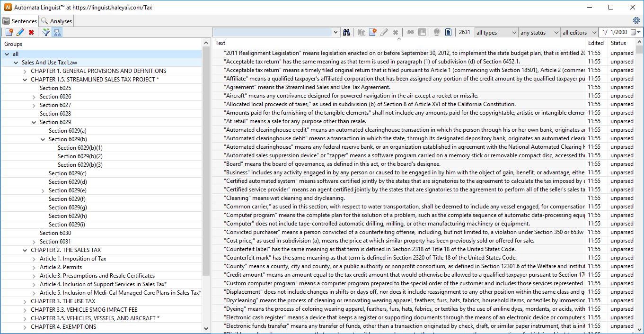Click the funnel filter icon

tap(46, 32)
